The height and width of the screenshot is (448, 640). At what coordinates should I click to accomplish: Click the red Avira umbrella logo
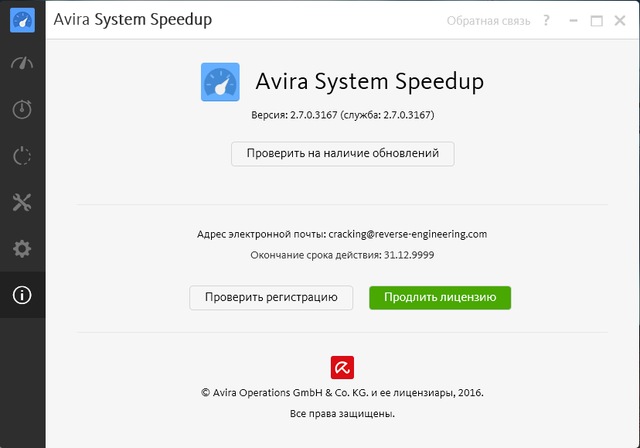click(x=342, y=367)
